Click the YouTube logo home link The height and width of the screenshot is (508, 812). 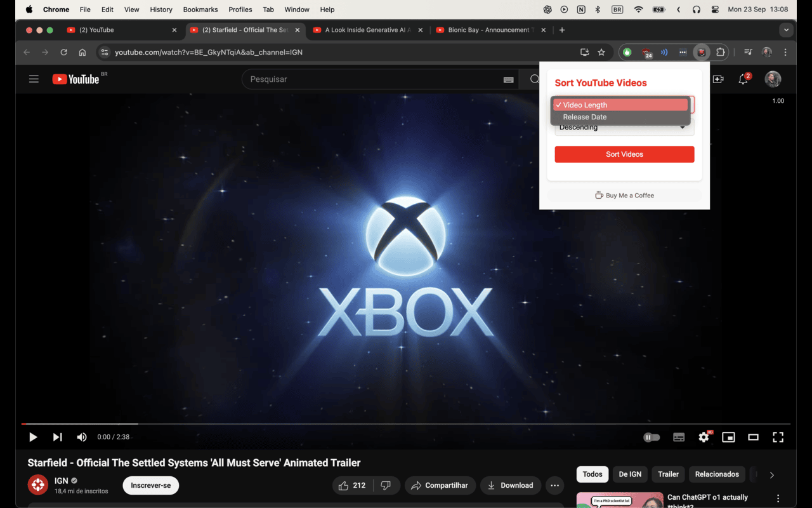tap(75, 79)
